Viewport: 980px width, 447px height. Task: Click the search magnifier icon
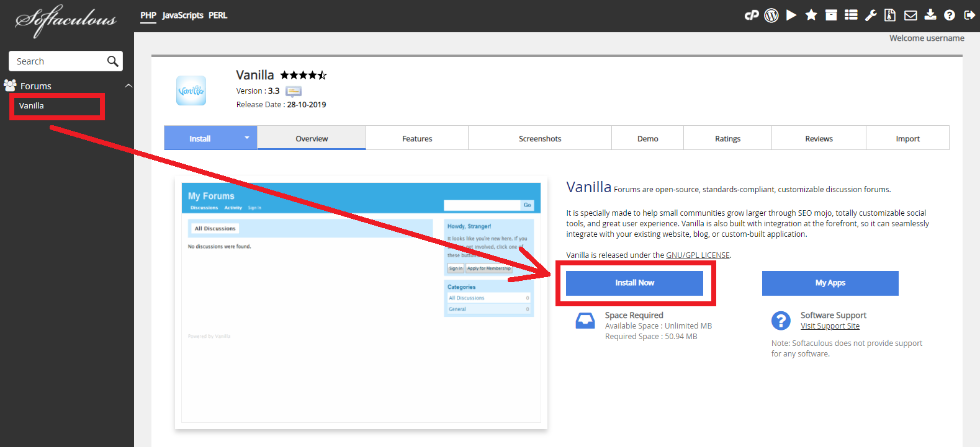112,61
